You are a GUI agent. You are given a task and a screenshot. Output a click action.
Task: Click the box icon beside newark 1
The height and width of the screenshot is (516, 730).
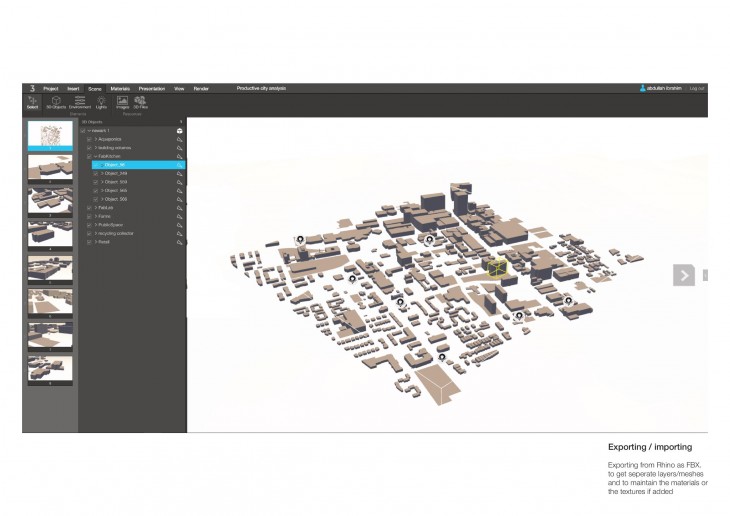179,130
